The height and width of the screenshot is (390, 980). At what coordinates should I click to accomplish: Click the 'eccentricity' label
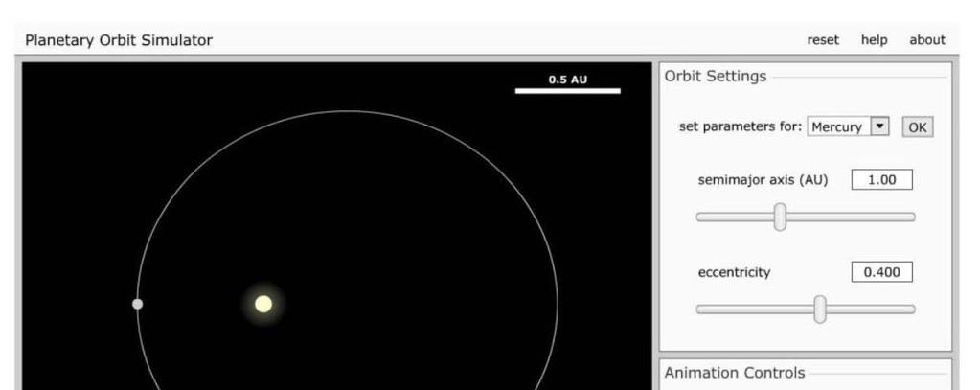coord(734,272)
